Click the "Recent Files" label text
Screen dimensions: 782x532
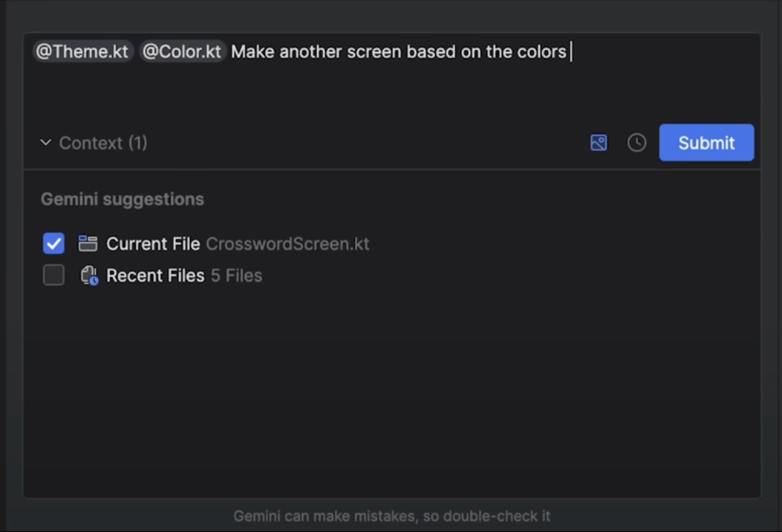155,276
